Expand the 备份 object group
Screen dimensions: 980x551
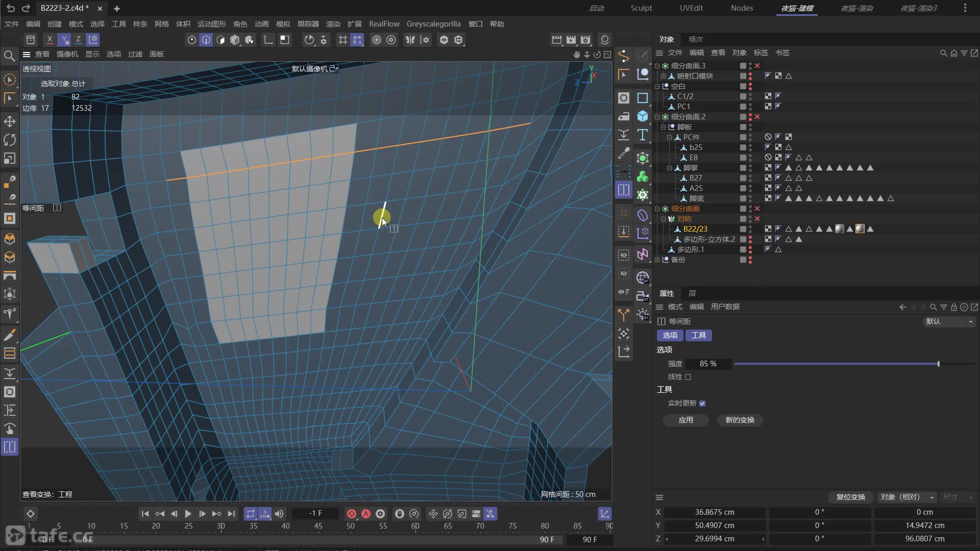[x=657, y=260]
